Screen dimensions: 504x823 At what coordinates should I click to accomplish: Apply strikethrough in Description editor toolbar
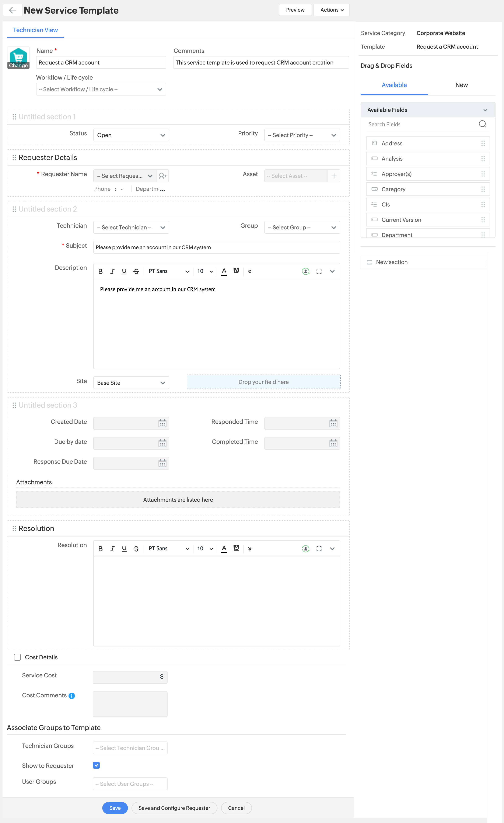[136, 271]
